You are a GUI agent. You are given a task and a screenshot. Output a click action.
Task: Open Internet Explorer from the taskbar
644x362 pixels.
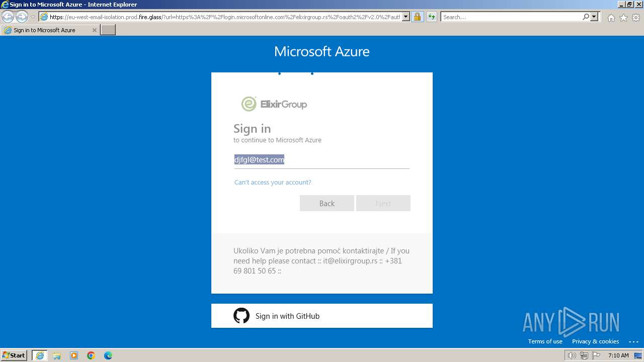click(x=40, y=355)
